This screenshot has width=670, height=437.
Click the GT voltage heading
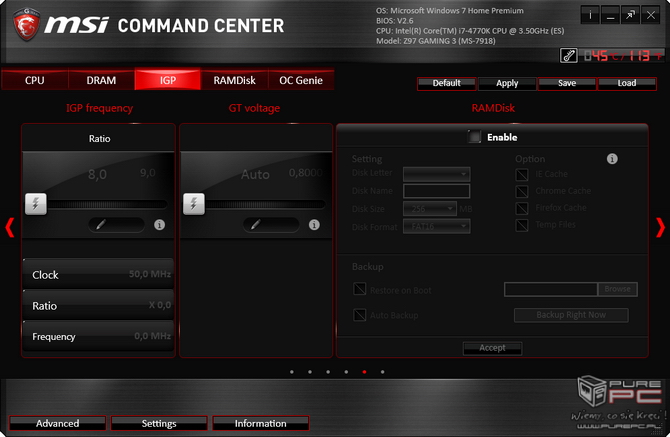point(254,108)
